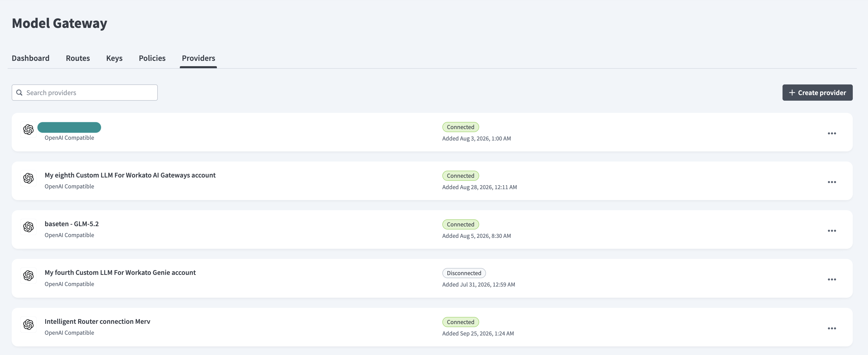Viewport: 868px width, 355px height.
Task: Open the redacted teal-named provider
Action: 69,127
